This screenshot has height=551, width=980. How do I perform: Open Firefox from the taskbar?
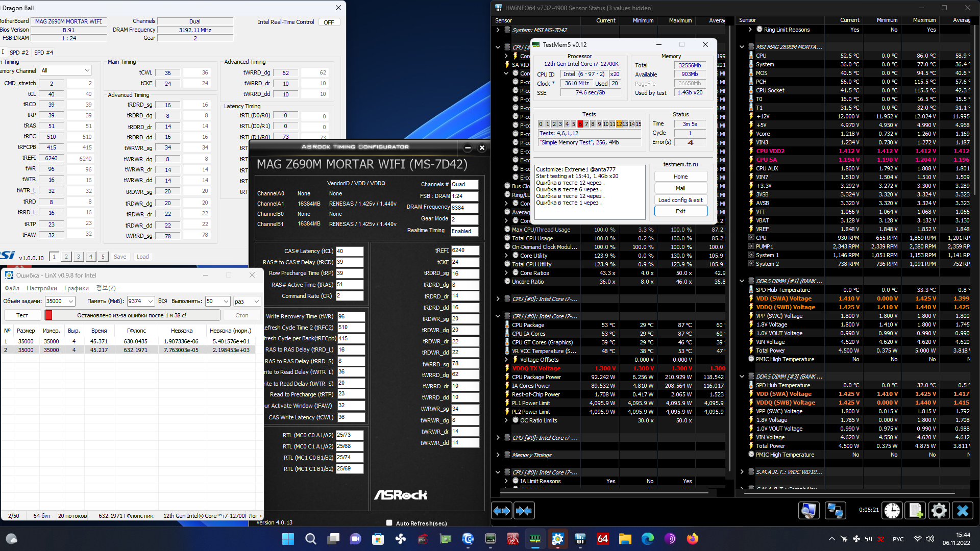click(x=692, y=539)
